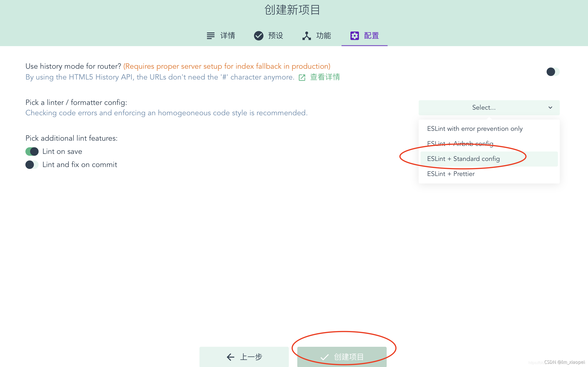
Task: Click the features branch icon
Action: [306, 36]
